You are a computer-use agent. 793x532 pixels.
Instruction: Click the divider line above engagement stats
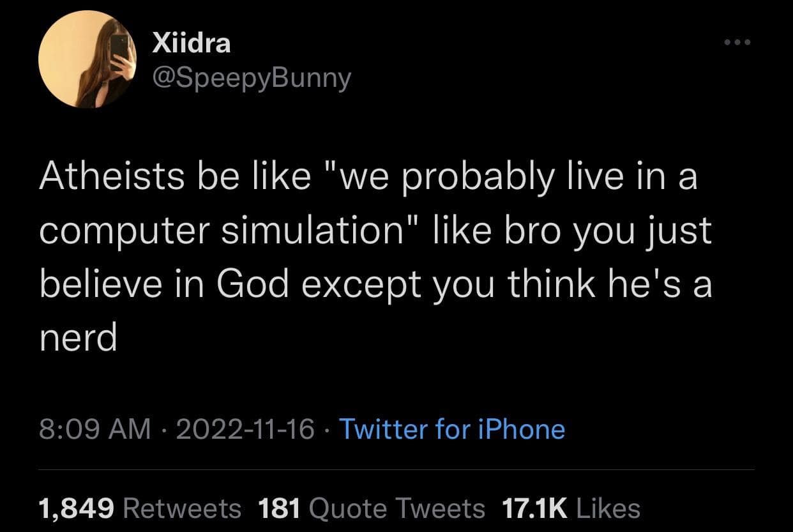(x=396, y=471)
